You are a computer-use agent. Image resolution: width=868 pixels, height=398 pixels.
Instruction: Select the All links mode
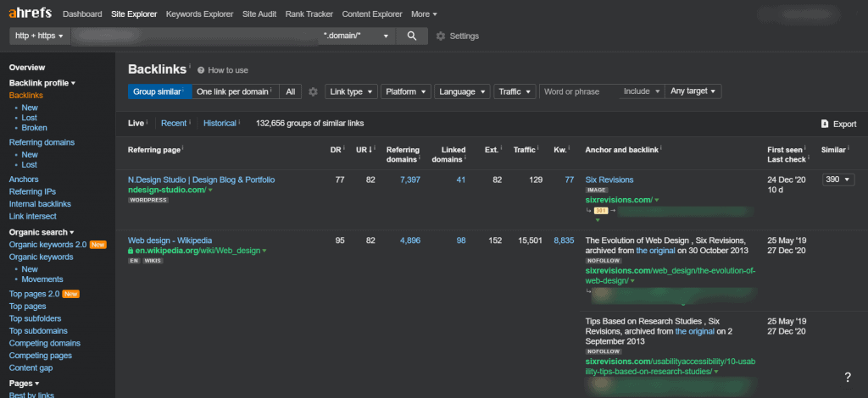(291, 91)
